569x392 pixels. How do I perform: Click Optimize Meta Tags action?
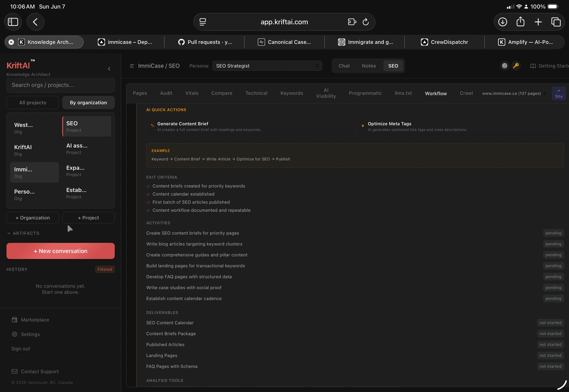coord(461,127)
